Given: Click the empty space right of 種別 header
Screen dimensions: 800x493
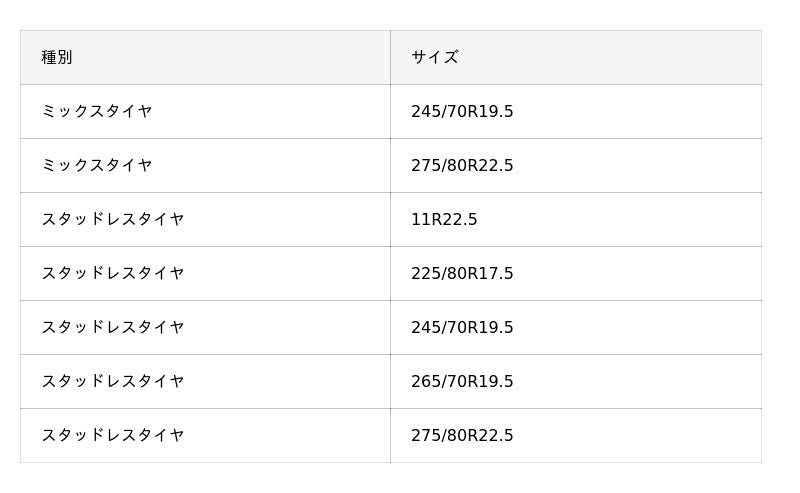Looking at the screenshot, I should pos(231,57).
